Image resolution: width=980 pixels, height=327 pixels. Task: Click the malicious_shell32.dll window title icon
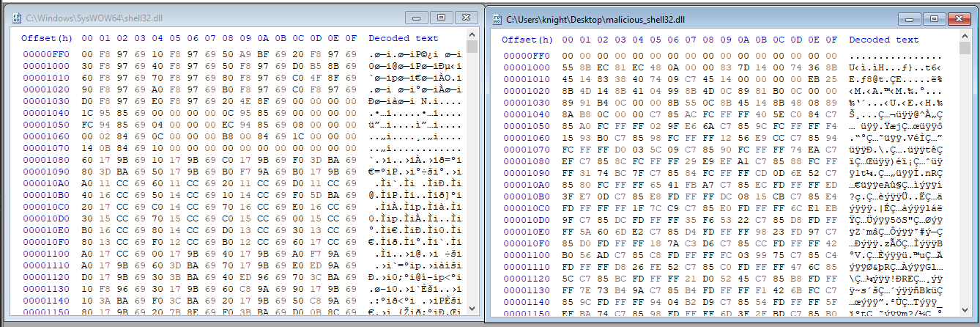point(497,18)
